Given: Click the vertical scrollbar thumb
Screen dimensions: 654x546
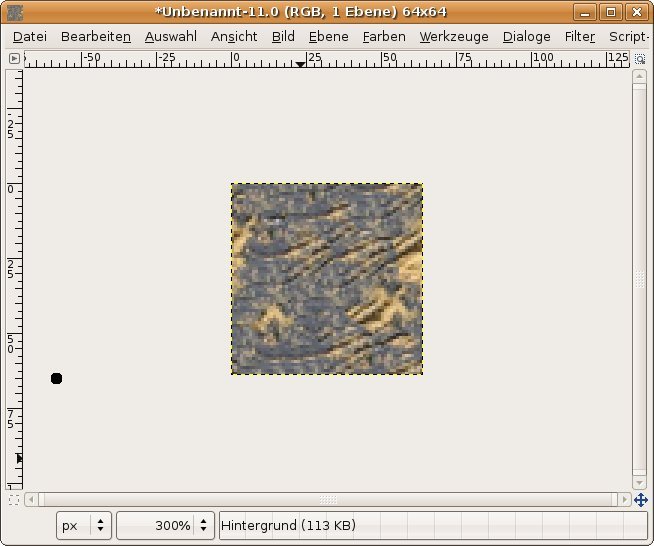Looking at the screenshot, I should (639, 279).
